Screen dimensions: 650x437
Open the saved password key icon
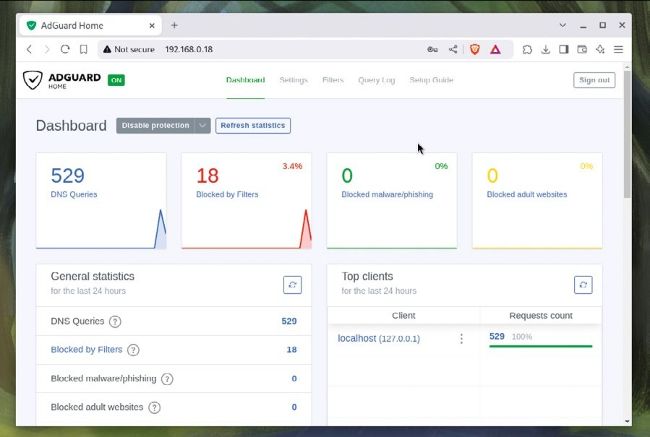(x=432, y=49)
